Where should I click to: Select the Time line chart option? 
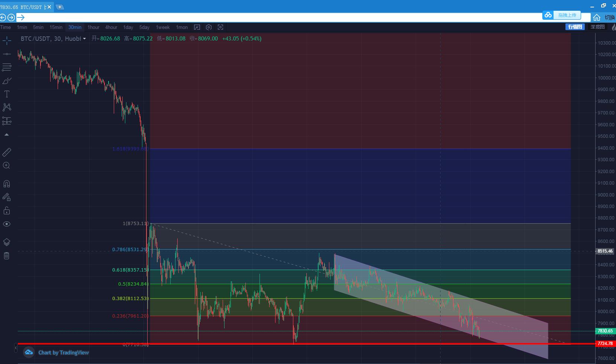click(x=5, y=27)
